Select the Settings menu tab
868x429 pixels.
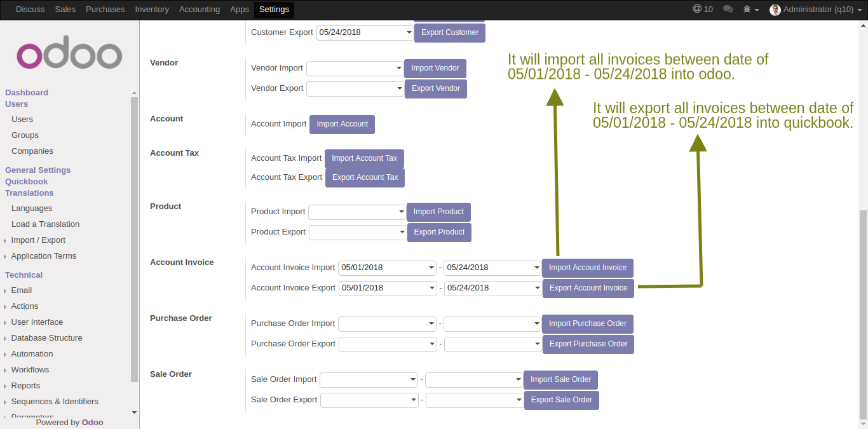click(x=274, y=10)
